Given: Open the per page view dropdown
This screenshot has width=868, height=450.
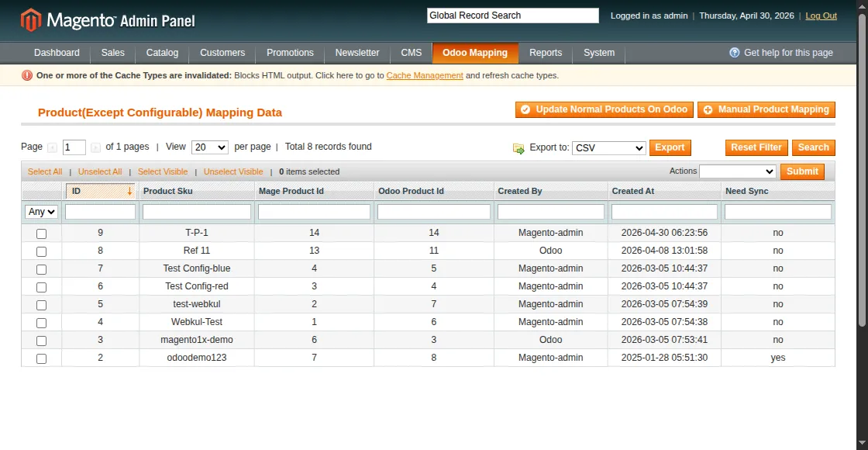Looking at the screenshot, I should coord(210,147).
